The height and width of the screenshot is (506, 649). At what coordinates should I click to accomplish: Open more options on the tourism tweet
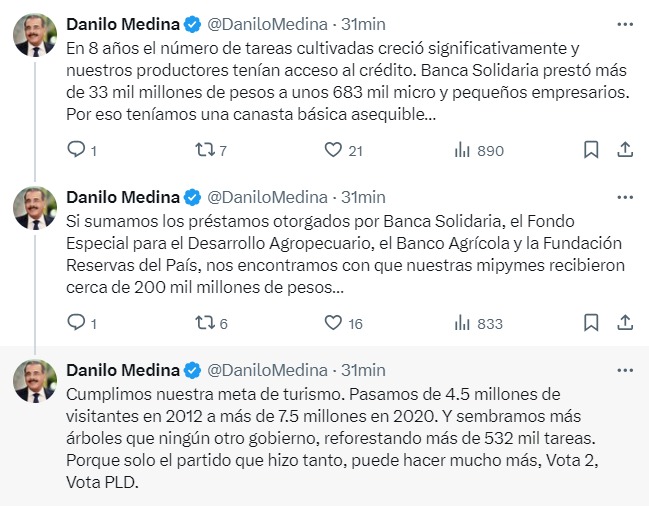625,369
